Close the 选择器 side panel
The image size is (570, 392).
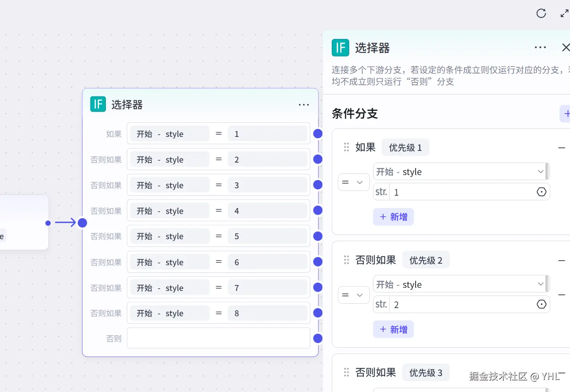(x=566, y=47)
